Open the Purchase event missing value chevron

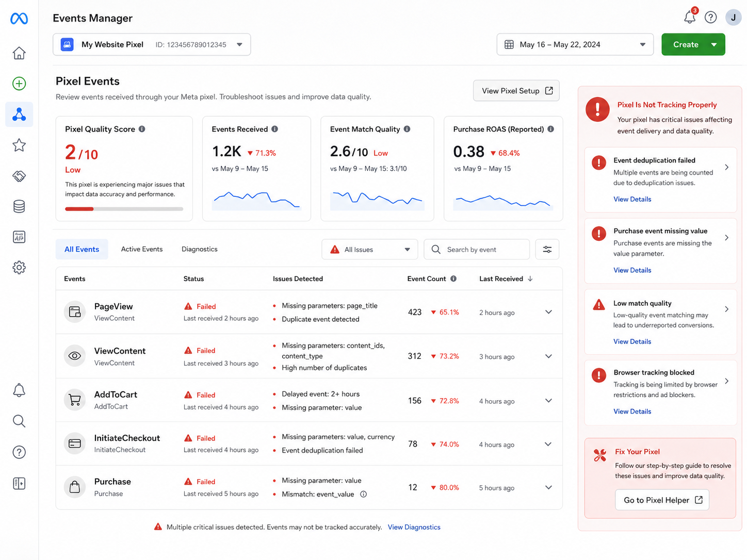click(726, 238)
